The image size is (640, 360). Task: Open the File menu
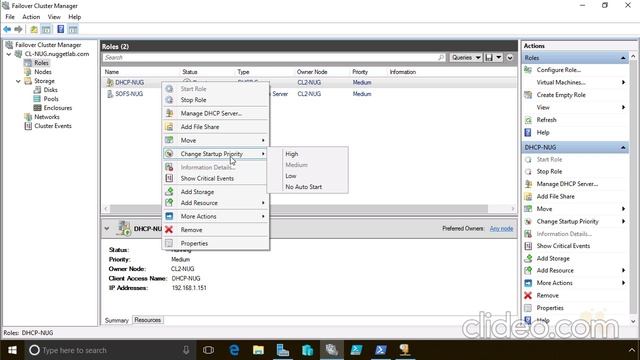[10, 17]
